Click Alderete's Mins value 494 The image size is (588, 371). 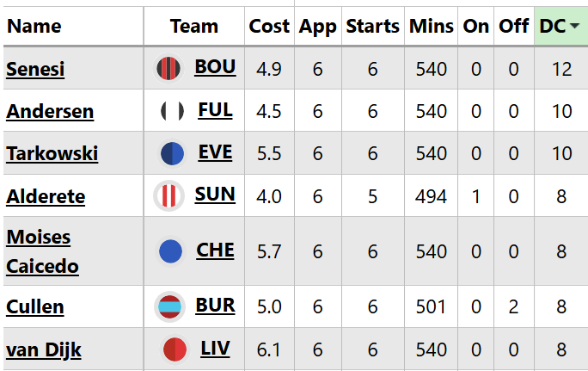pyautogui.click(x=432, y=196)
